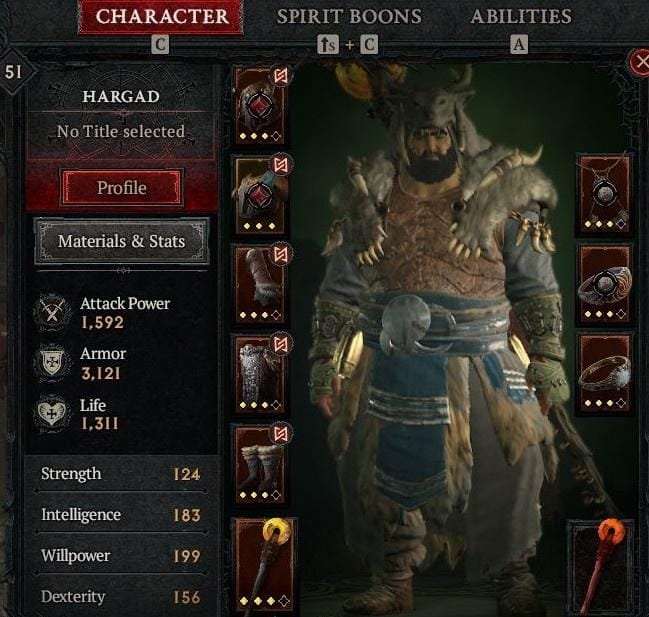Click the Willpower stat row

[120, 556]
